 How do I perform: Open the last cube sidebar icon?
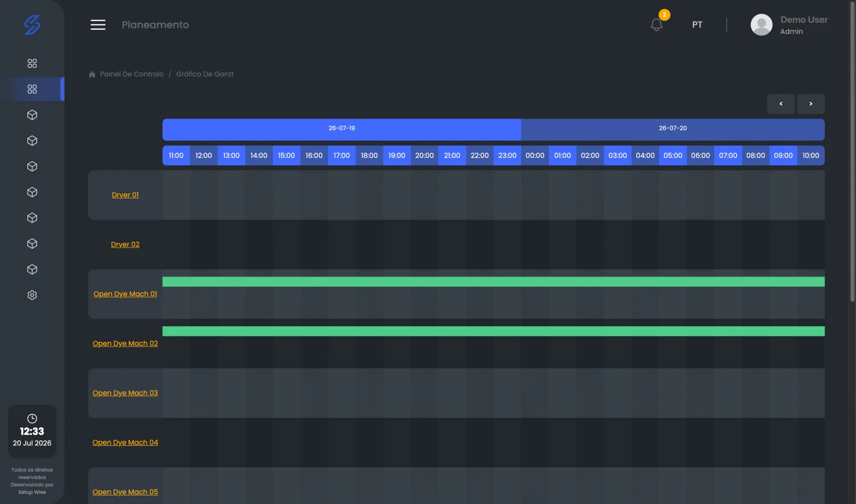[32, 269]
